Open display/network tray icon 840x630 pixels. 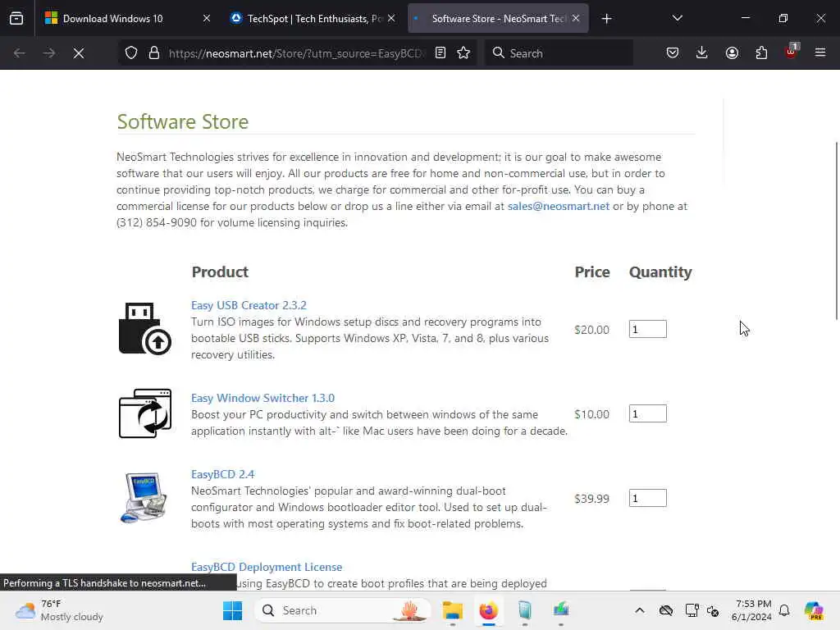(692, 610)
